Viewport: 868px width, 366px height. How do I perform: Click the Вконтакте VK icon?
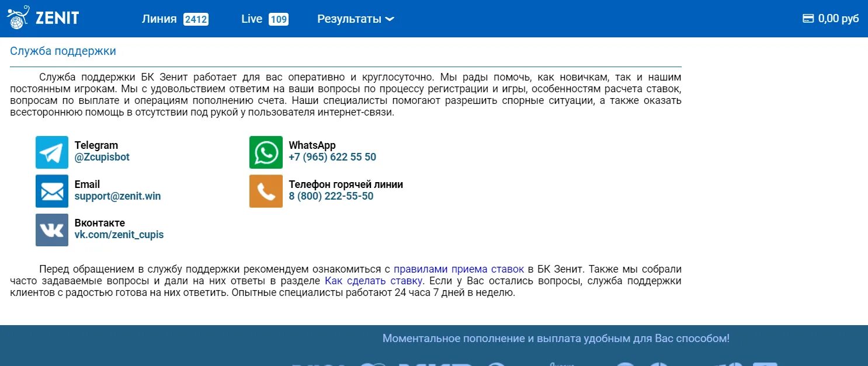pyautogui.click(x=52, y=229)
